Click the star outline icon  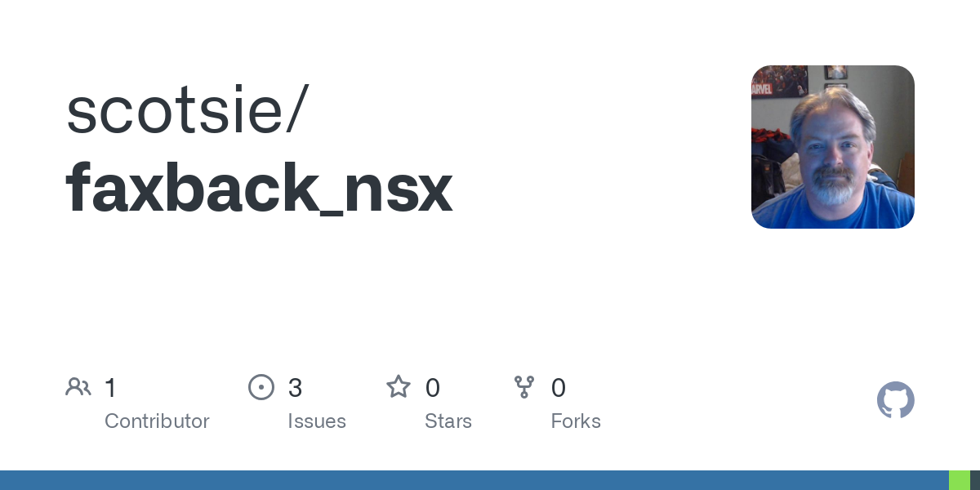tap(399, 386)
